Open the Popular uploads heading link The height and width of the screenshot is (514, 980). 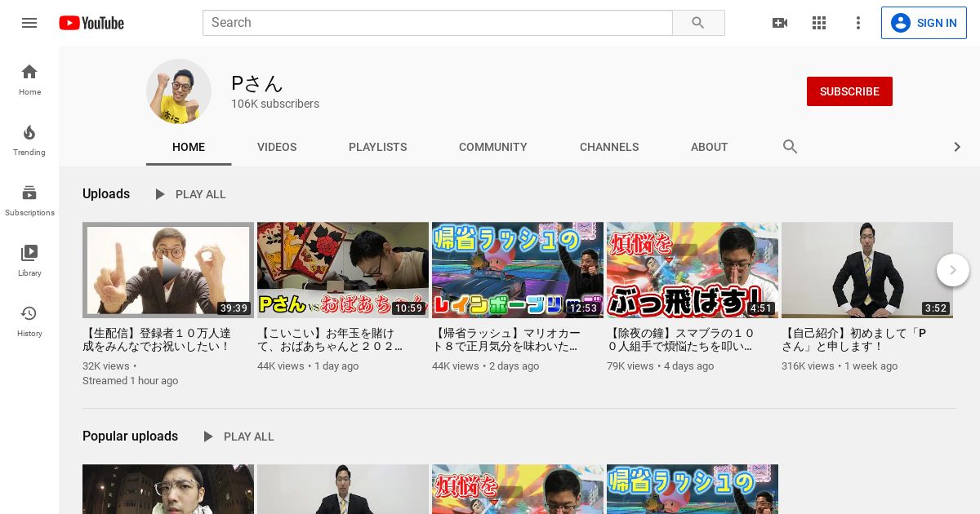(x=130, y=436)
